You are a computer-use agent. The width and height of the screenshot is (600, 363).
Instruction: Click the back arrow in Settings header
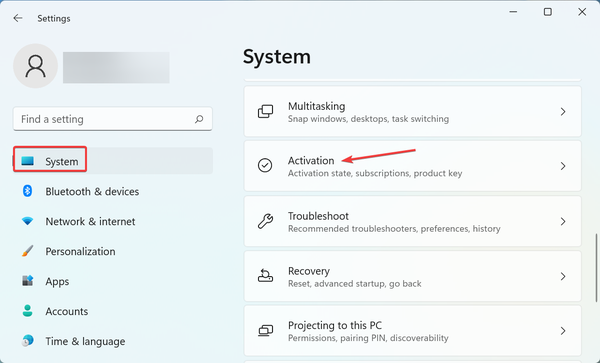(x=18, y=18)
